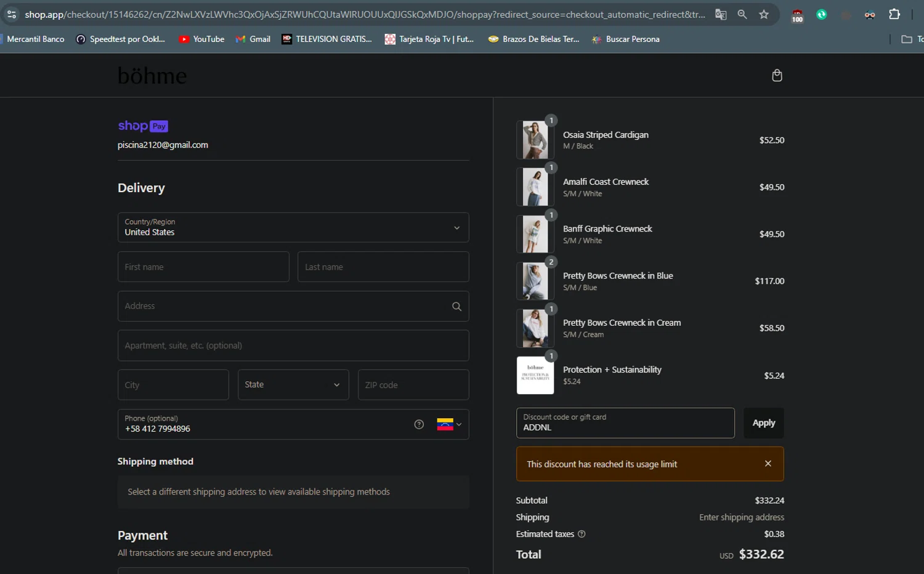Open the Mercantil Banco bookmark
The height and width of the screenshot is (574, 924).
click(x=33, y=39)
